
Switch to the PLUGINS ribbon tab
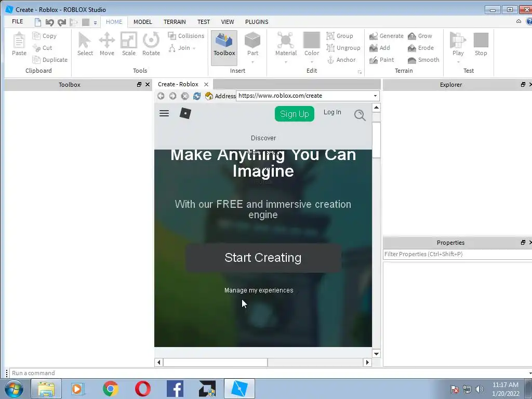pyautogui.click(x=257, y=22)
